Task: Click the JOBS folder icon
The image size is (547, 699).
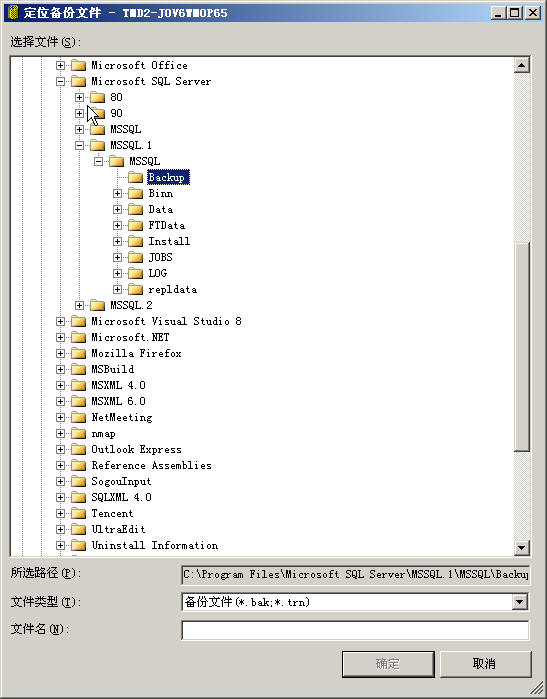Action: (x=136, y=258)
